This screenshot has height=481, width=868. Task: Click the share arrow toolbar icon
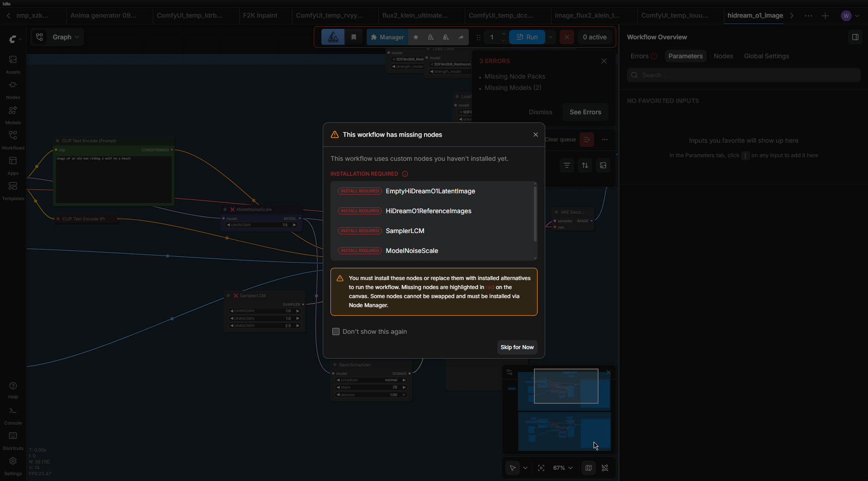[x=461, y=37]
